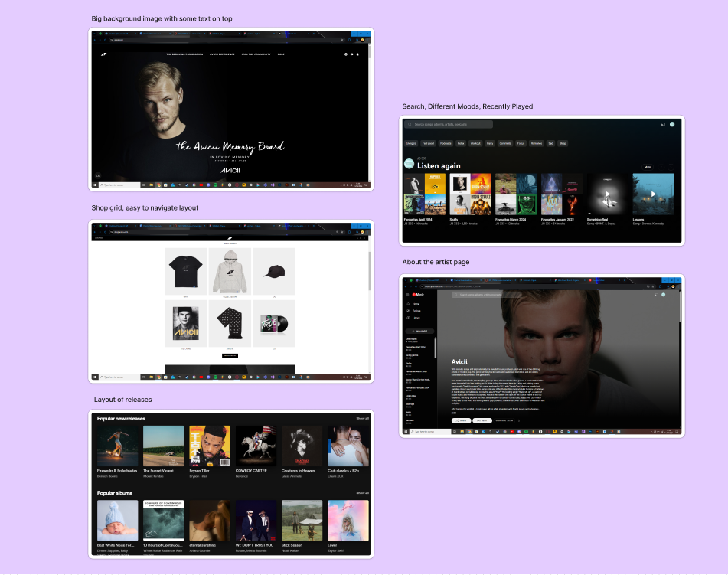
Task: Click the black t-shirt product in shop grid
Action: (185, 270)
